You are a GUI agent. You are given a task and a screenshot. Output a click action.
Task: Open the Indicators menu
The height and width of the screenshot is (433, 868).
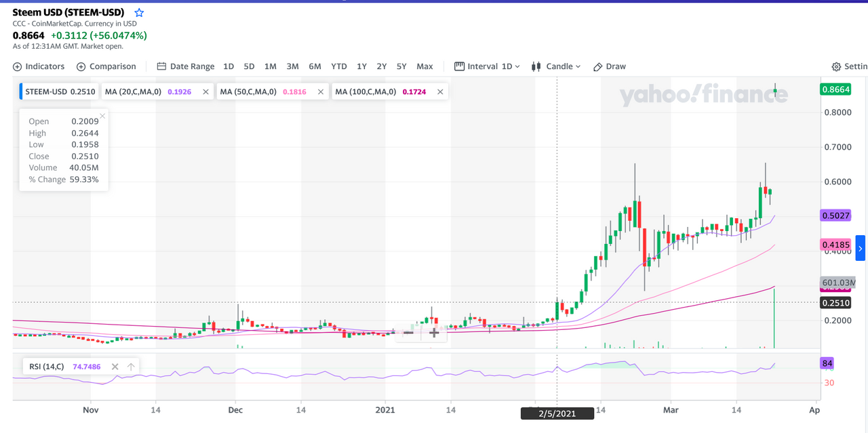tap(39, 66)
